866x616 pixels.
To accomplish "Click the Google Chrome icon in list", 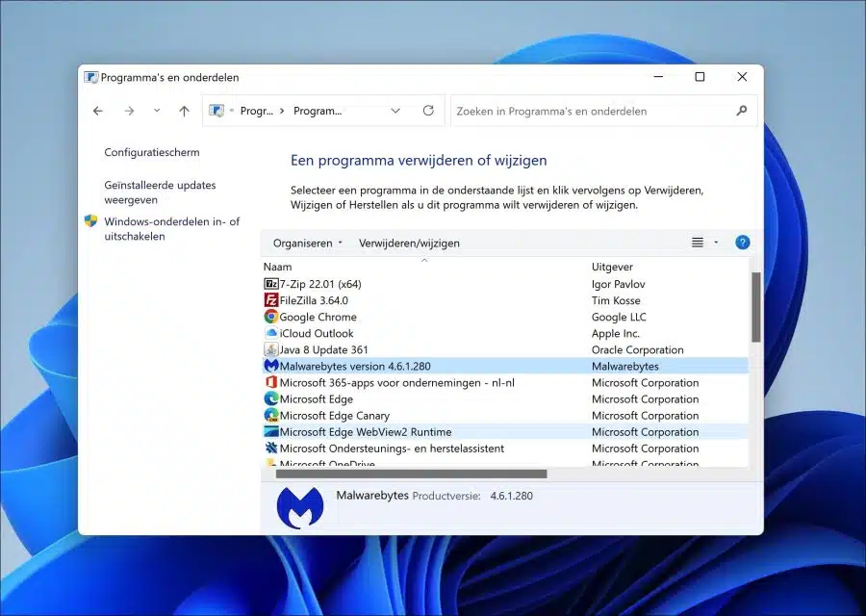I will pyautogui.click(x=271, y=317).
